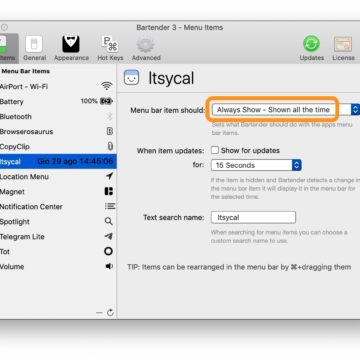Select the Bluetooth menu bar item
Screen dimensions: 360x360
pyautogui.click(x=58, y=117)
